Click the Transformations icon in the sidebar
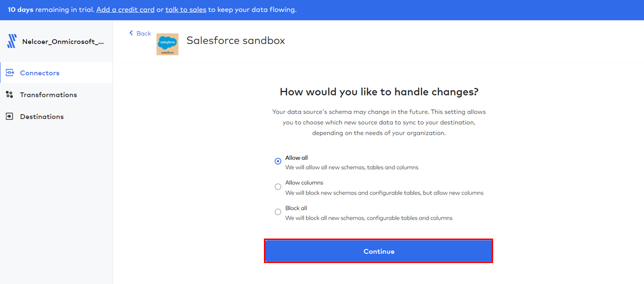 9,94
